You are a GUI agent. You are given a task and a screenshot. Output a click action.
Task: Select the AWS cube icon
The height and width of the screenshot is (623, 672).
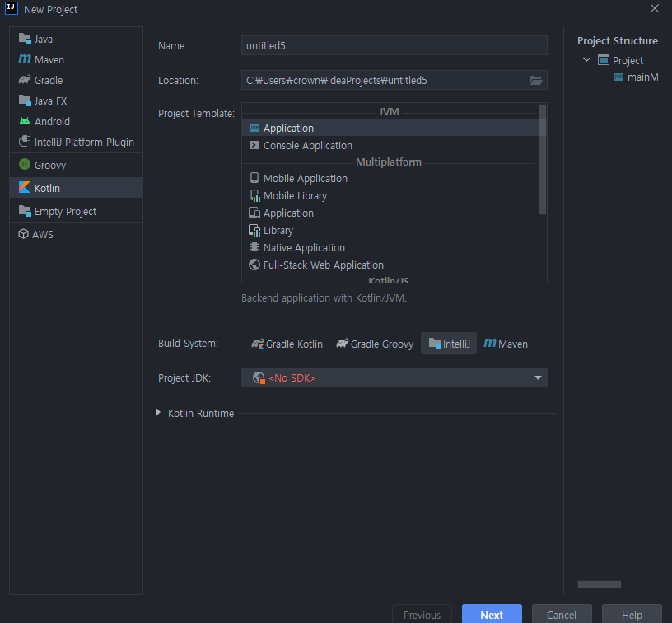coord(23,234)
